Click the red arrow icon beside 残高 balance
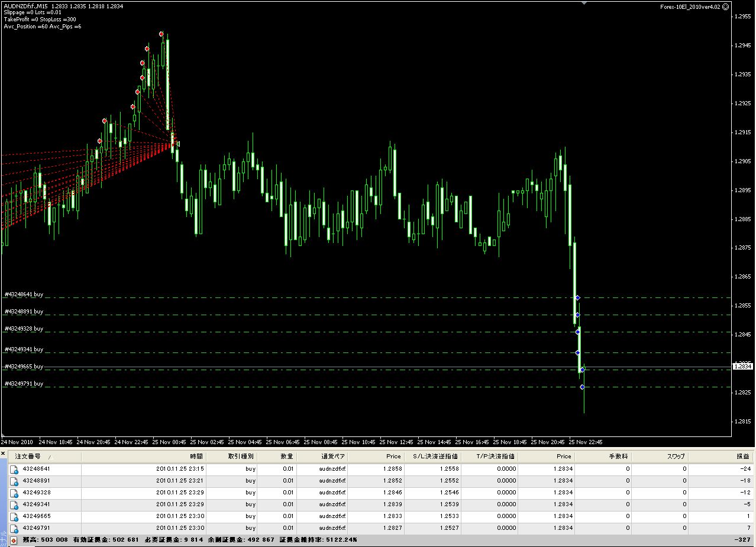The image size is (756, 547). (x=14, y=540)
